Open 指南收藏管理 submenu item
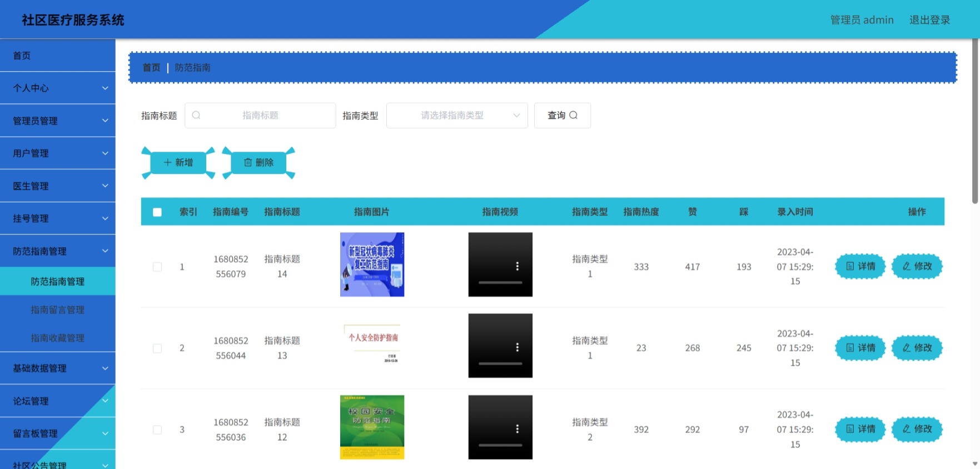The height and width of the screenshot is (469, 980). pos(58,338)
